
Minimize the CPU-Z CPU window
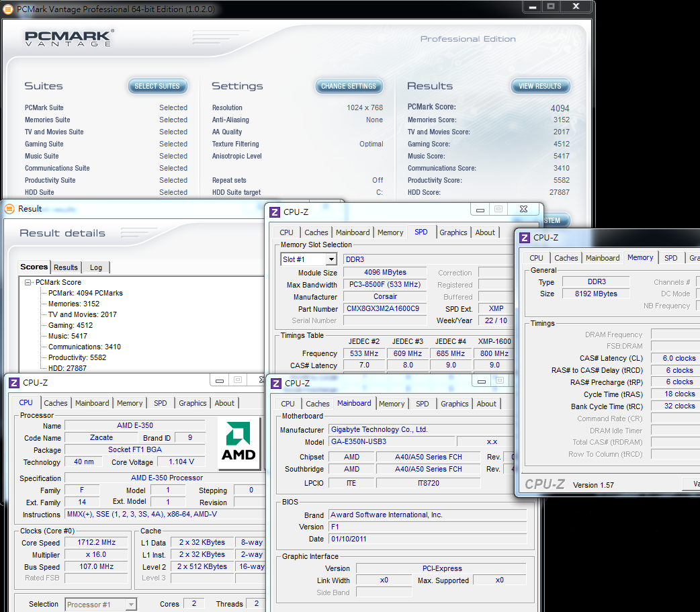tap(220, 380)
